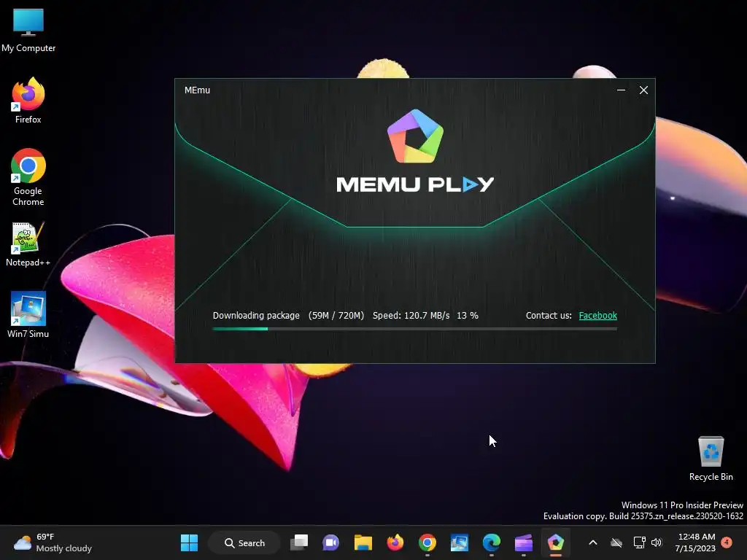Image resolution: width=747 pixels, height=560 pixels.
Task: Open Task View from the taskbar
Action: click(299, 542)
